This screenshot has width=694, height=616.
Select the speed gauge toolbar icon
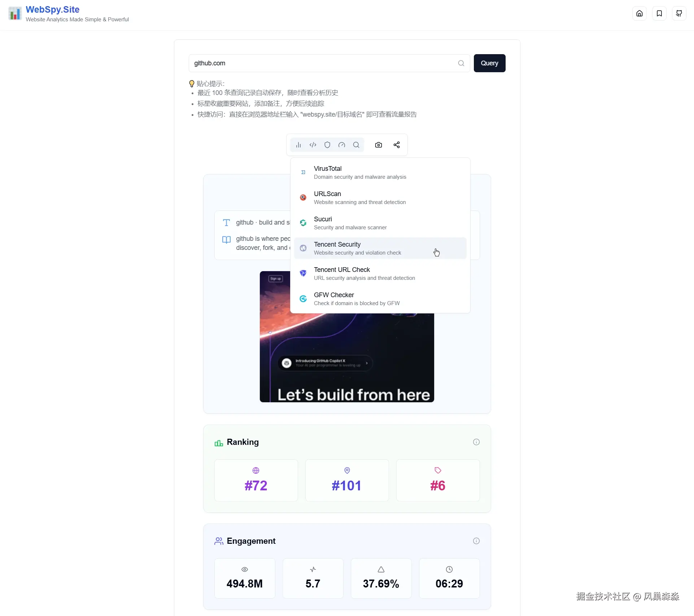click(x=342, y=145)
